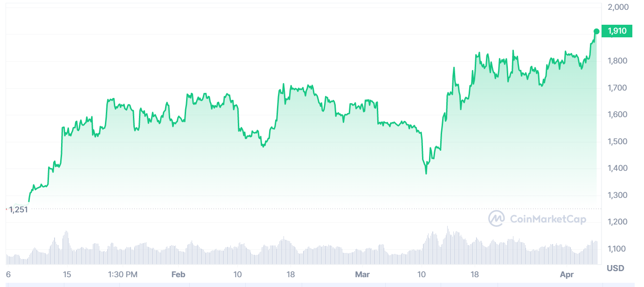This screenshot has width=644, height=287.
Task: Click the green 1,910 current price tag
Action: tap(616, 31)
